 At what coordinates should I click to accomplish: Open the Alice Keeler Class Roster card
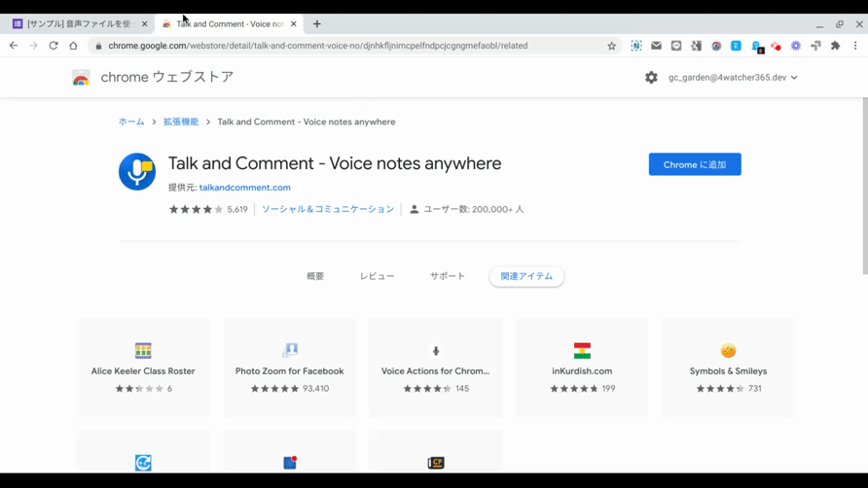pyautogui.click(x=143, y=367)
